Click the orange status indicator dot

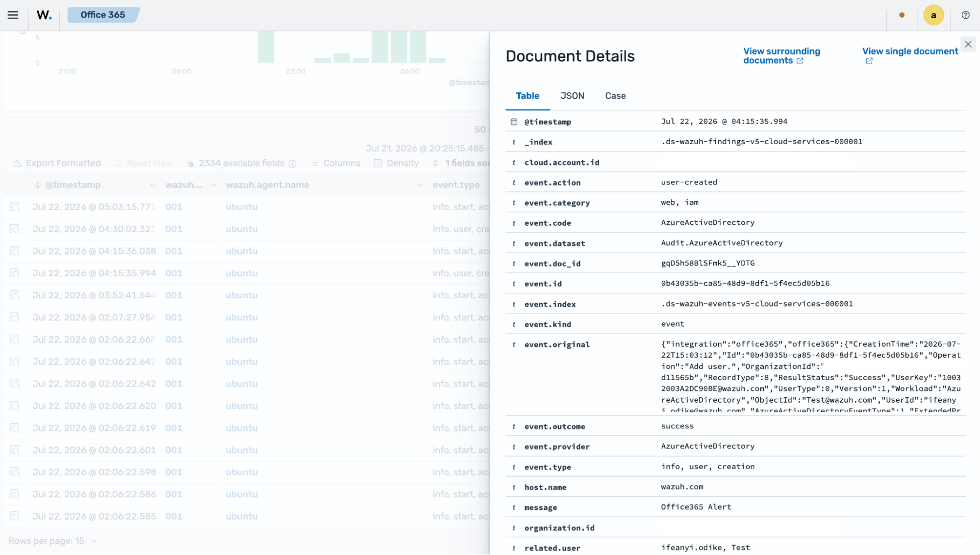coord(902,15)
